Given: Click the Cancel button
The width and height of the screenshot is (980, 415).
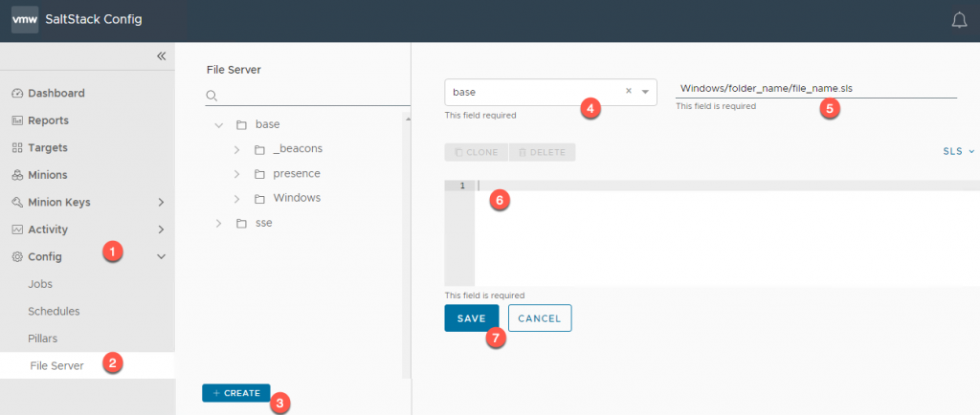Looking at the screenshot, I should (540, 318).
